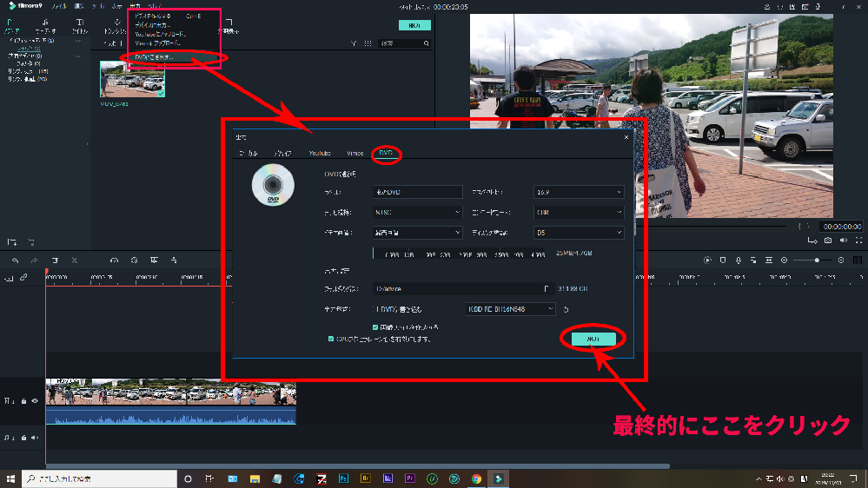
Task: Click the timeline zoom out minus icon
Action: 784,260
